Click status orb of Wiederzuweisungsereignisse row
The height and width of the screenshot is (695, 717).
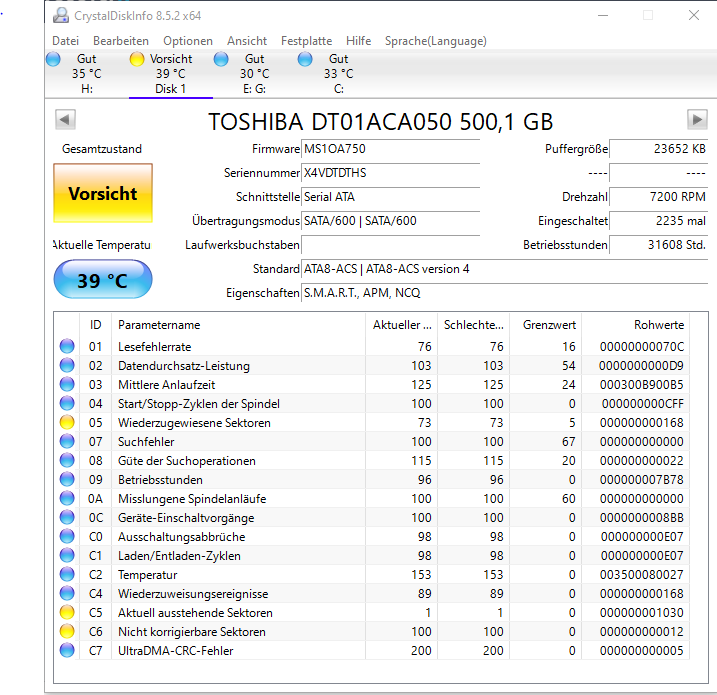coord(67,593)
